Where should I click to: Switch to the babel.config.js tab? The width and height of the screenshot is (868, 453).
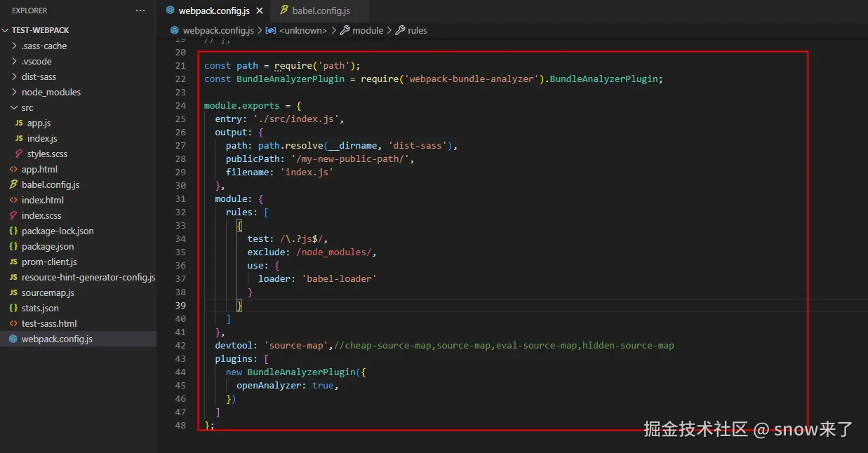click(x=321, y=11)
